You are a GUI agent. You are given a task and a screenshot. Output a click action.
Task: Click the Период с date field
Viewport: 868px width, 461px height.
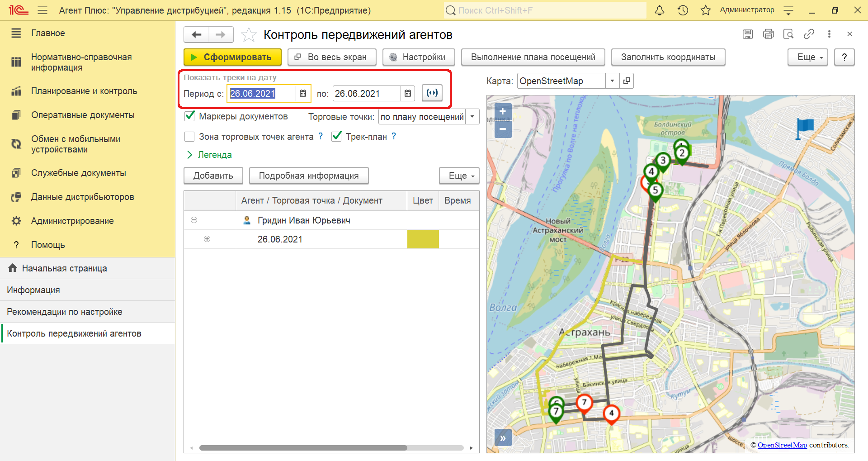261,93
